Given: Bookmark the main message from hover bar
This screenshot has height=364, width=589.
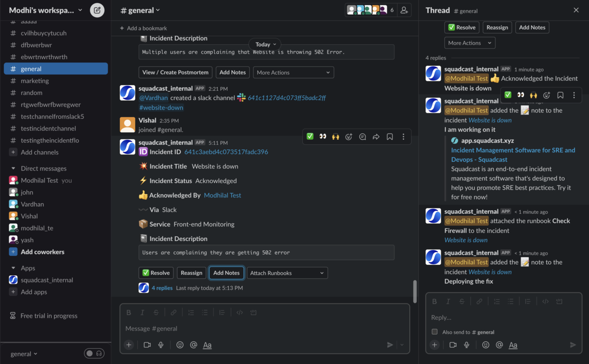Looking at the screenshot, I should pyautogui.click(x=390, y=137).
